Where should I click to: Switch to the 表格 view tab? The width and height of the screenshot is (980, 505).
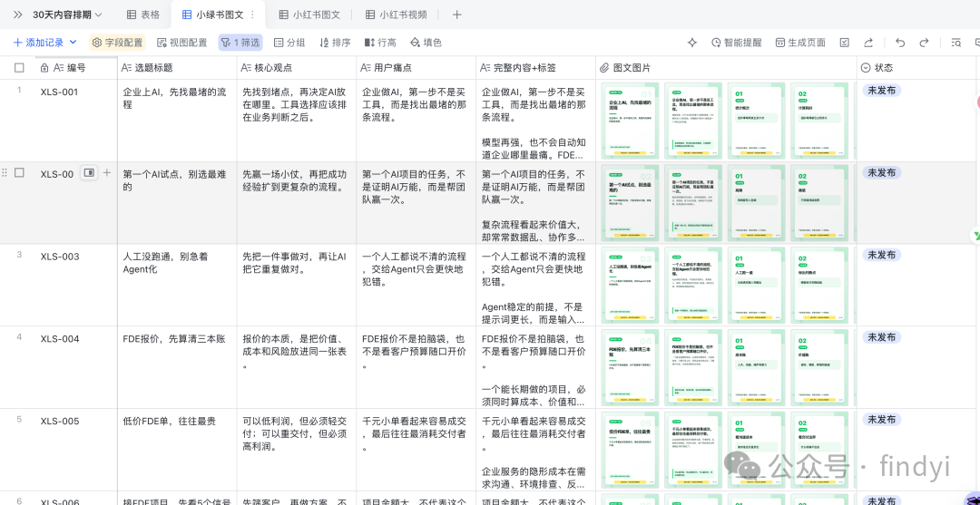(x=143, y=15)
